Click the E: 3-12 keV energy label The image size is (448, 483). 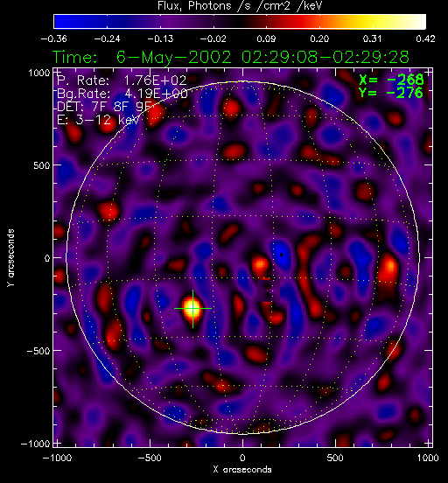pos(98,120)
